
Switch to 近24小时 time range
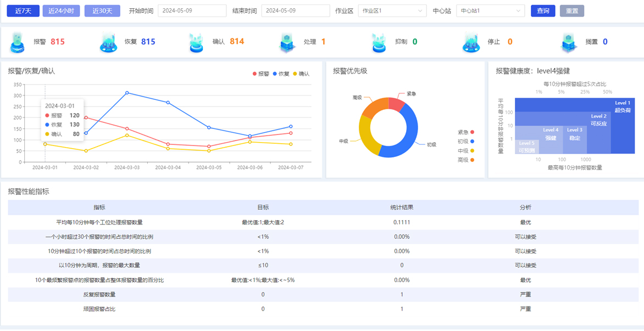[x=61, y=11]
